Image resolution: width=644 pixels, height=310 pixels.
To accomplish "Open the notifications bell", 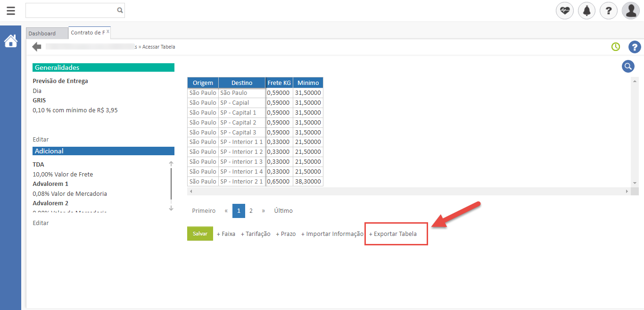I will (586, 10).
